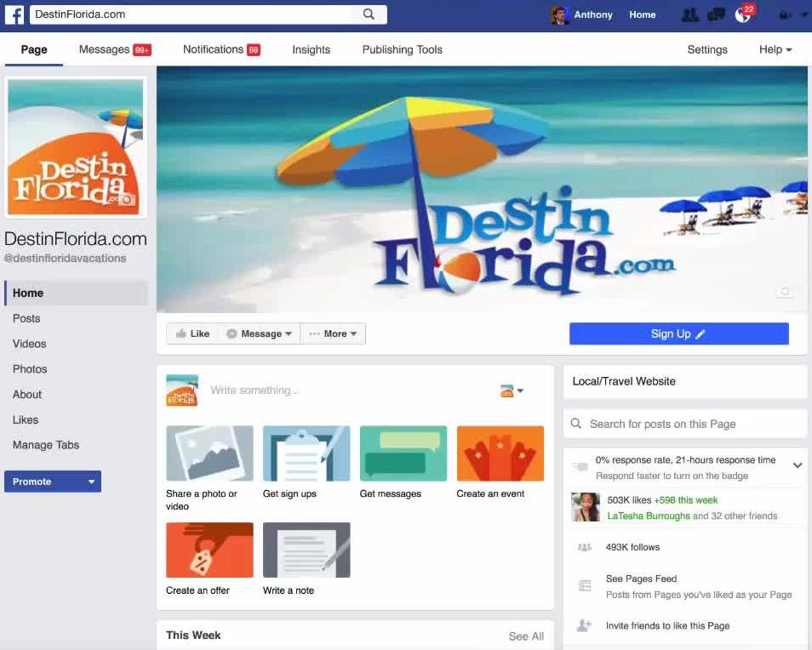
Task: Click the Write something post field
Action: (x=347, y=391)
